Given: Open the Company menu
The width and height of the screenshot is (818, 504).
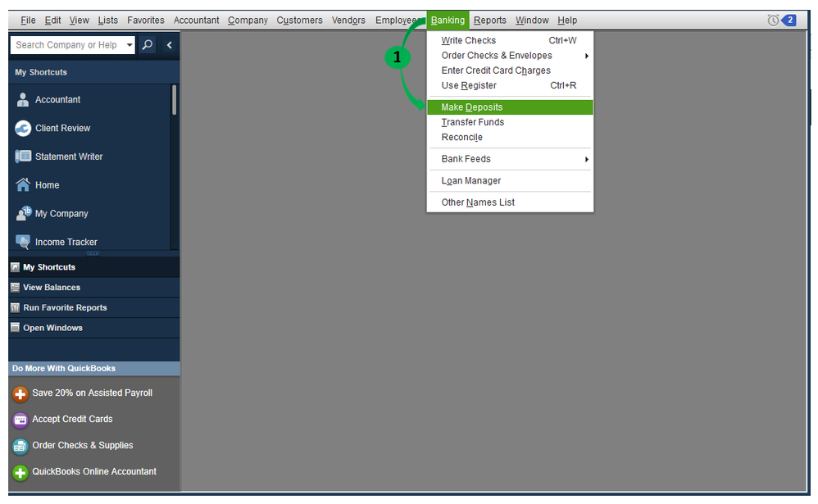Looking at the screenshot, I should point(248,20).
